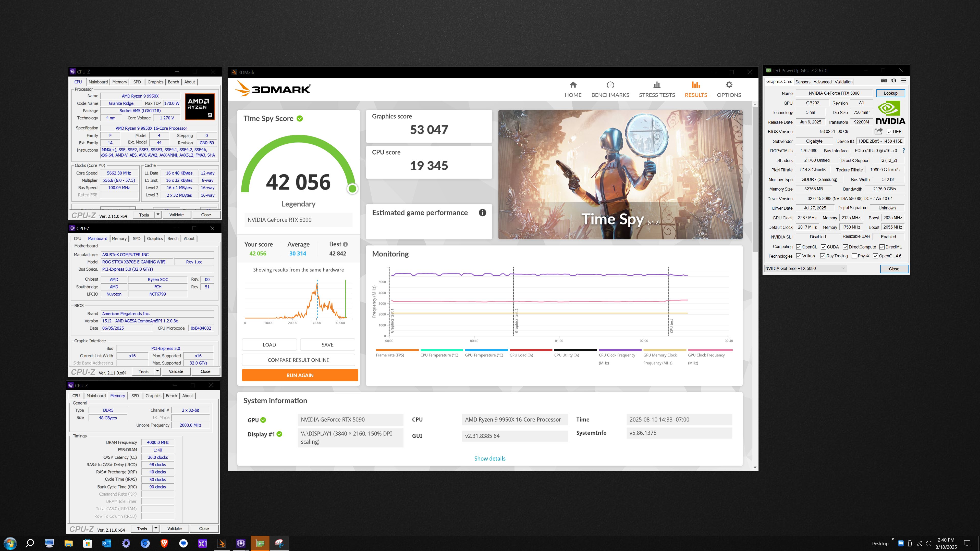Expand the taskbar Desktop toolbar chevron

pos(893,539)
